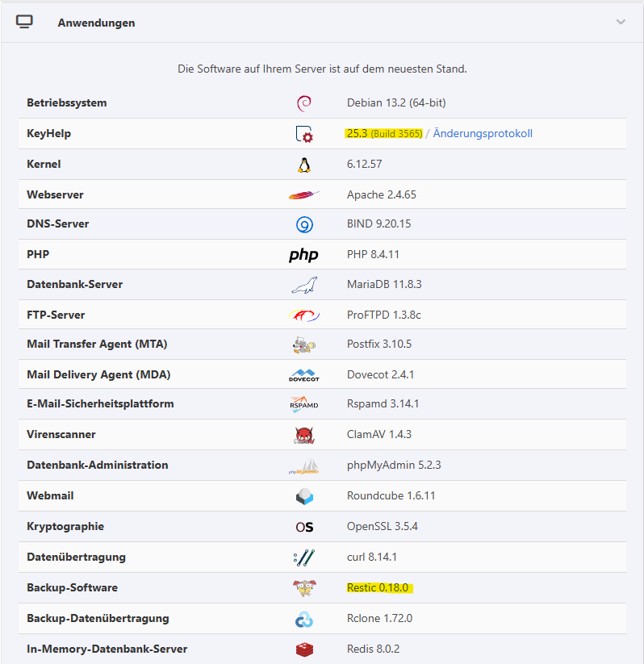Select the highlighted Restic 0.18.0 text
Image resolution: width=644 pixels, height=664 pixels.
(378, 588)
